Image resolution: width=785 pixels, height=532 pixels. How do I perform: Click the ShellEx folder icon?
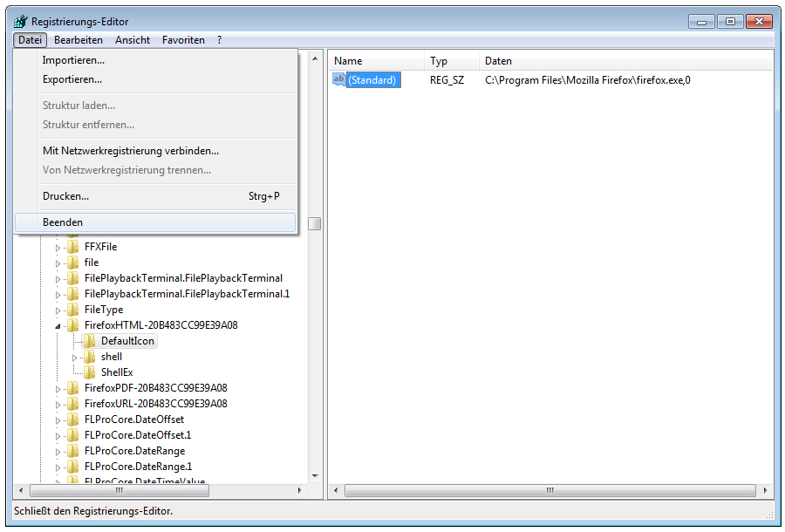click(90, 372)
